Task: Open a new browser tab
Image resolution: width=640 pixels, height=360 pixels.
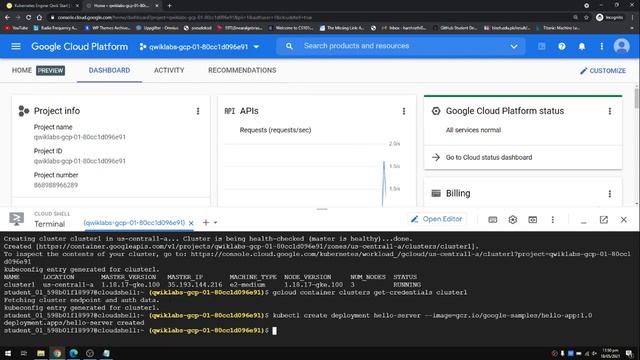Action: (x=169, y=6)
